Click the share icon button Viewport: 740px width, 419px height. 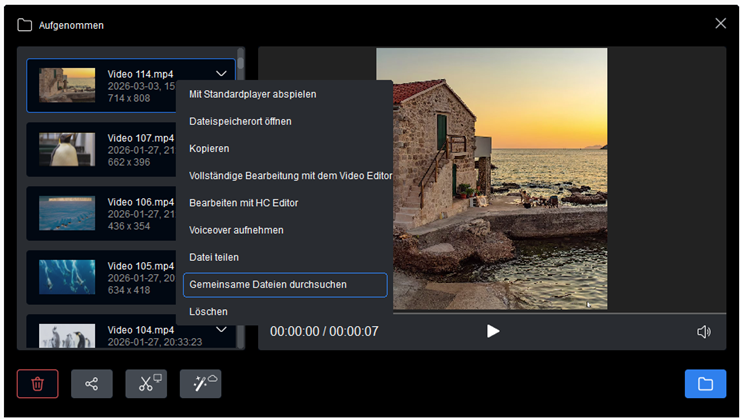pyautogui.click(x=92, y=384)
